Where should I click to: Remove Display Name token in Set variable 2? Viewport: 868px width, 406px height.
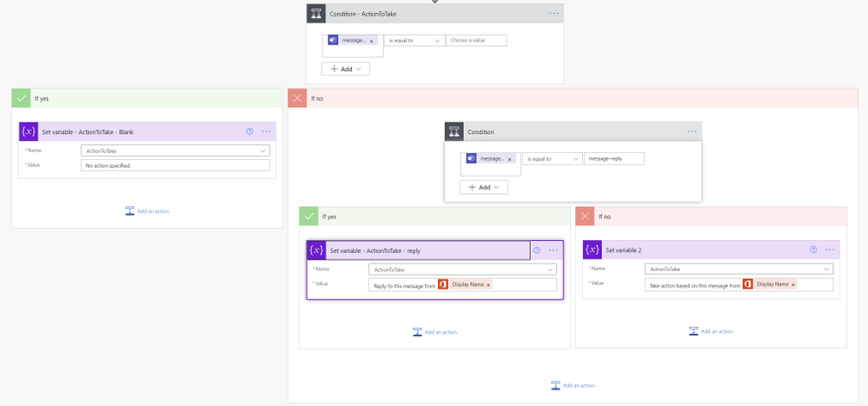coord(793,284)
